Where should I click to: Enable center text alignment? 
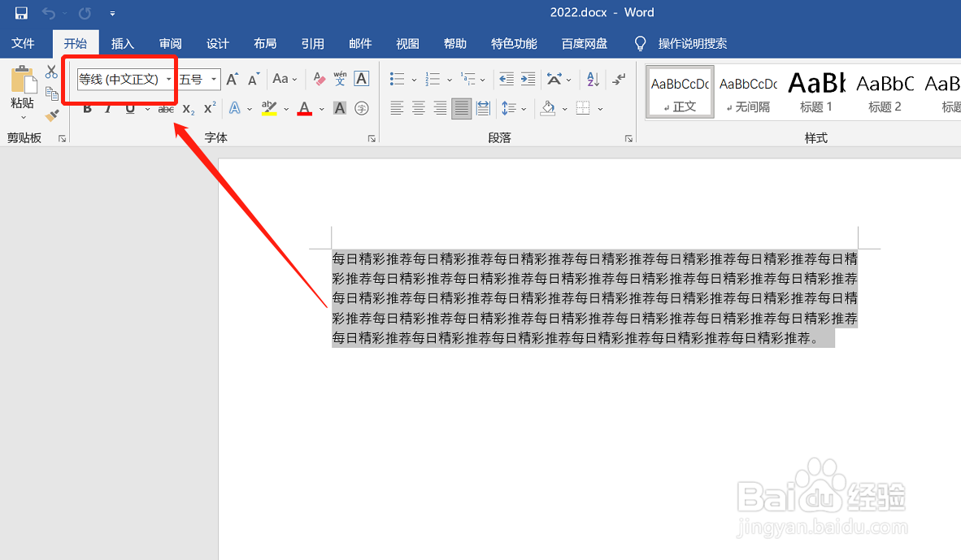(418, 108)
